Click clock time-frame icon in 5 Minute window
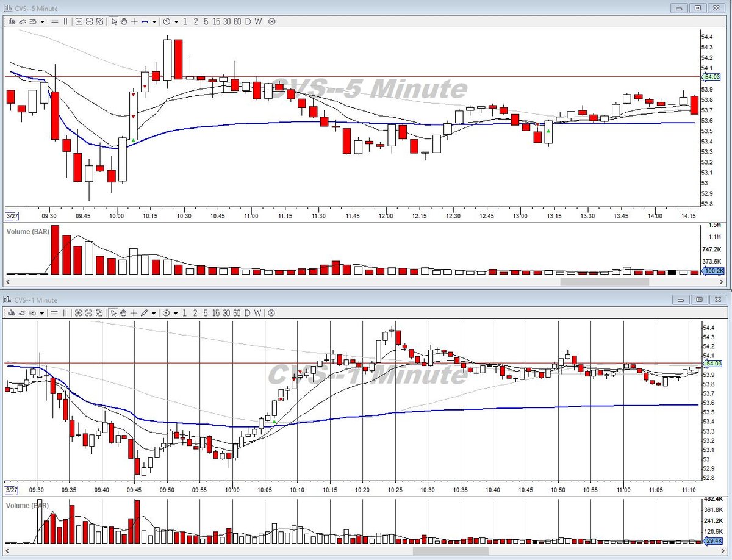 167,21
